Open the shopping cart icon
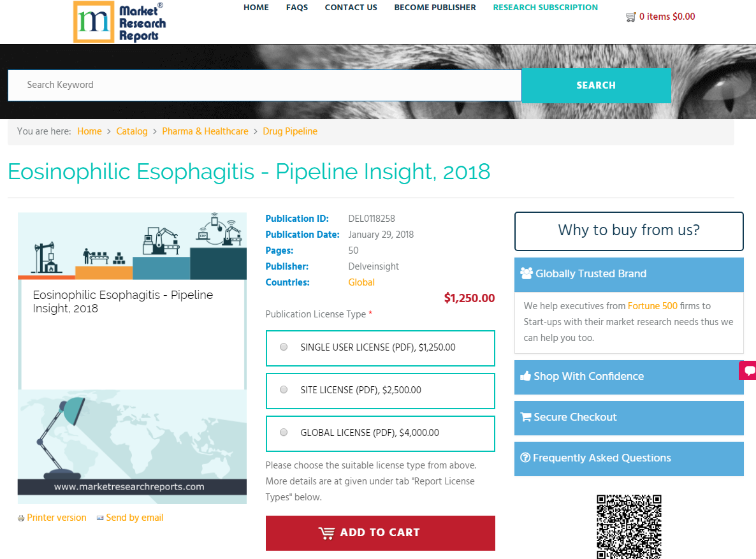This screenshot has height=559, width=756. pos(630,17)
